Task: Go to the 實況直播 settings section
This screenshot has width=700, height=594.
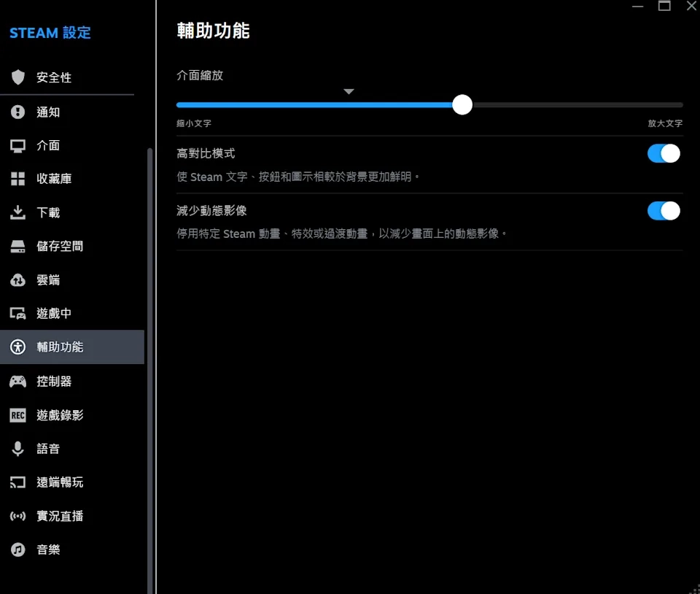Action: (x=60, y=516)
